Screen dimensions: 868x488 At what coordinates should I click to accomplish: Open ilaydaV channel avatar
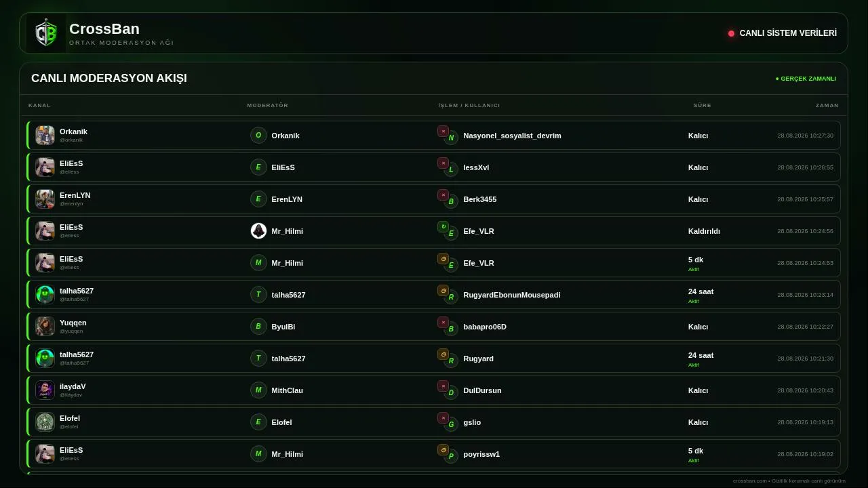45,390
